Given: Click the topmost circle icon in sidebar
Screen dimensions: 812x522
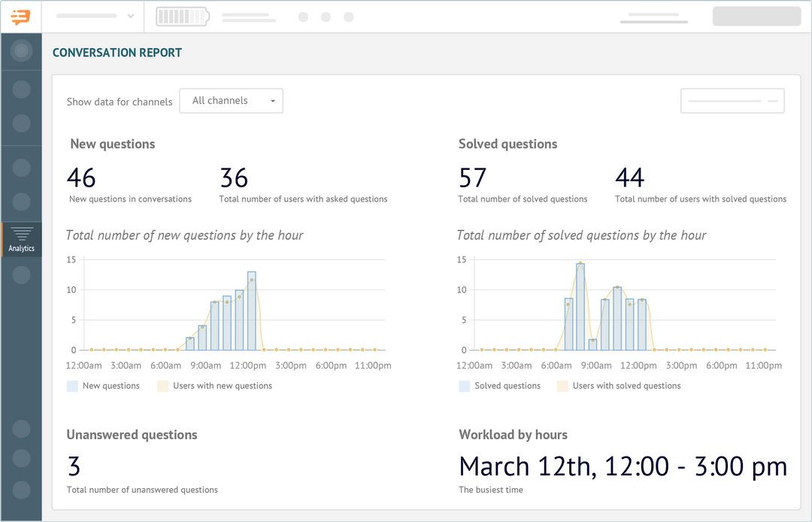Looking at the screenshot, I should [21, 51].
